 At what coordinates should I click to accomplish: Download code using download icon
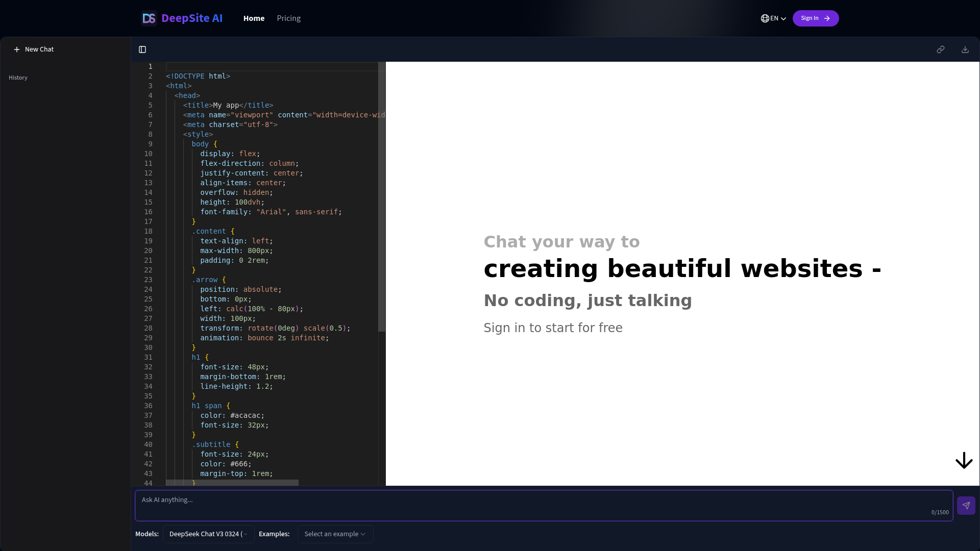965,49
